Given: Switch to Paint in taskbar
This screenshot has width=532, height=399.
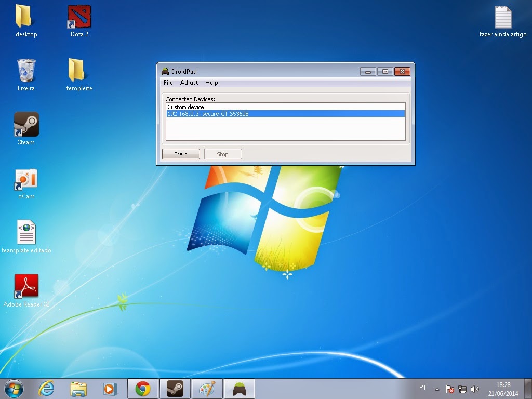Looking at the screenshot, I should pyautogui.click(x=207, y=389).
